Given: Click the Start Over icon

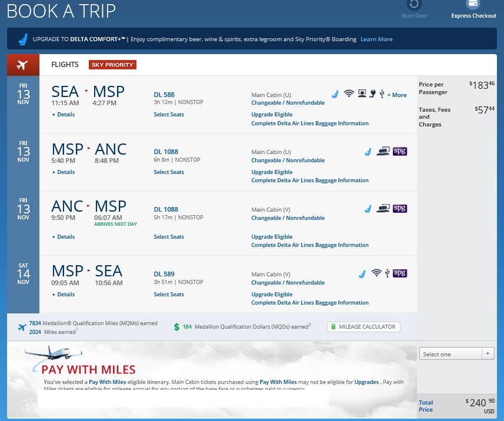Looking at the screenshot, I should click(x=414, y=5).
